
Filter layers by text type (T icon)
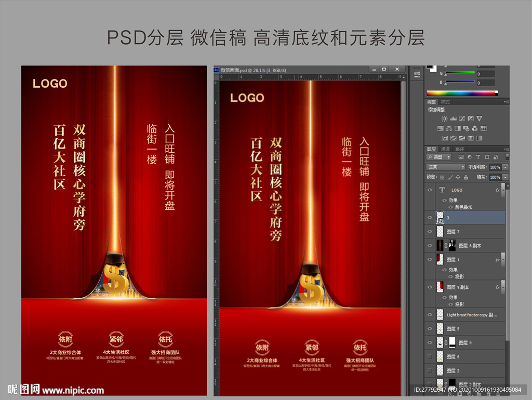[x=478, y=157]
